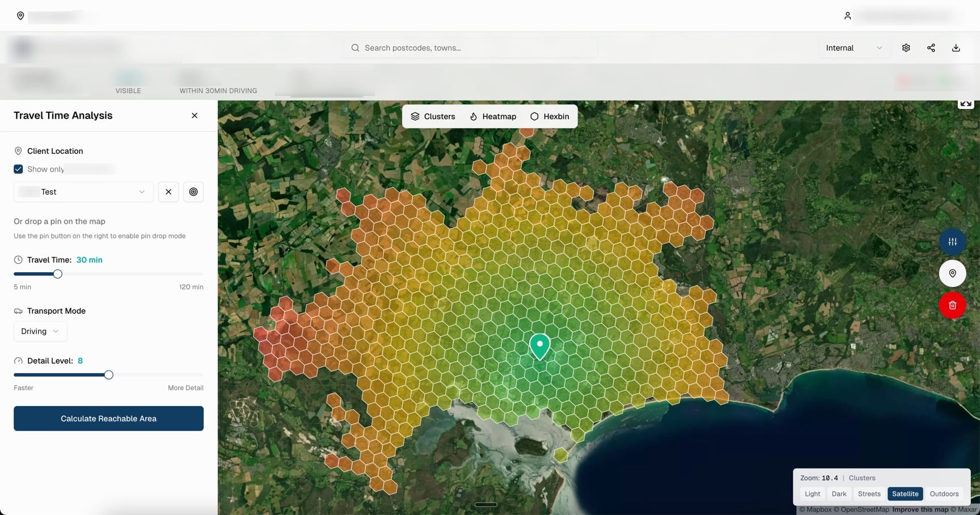
Task: Switch map view to Hexbin
Action: pos(550,116)
